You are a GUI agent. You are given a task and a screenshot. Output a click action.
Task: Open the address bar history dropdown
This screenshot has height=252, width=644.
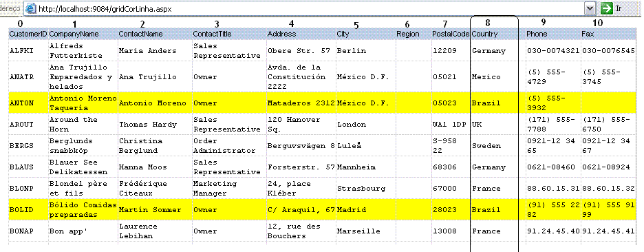[590, 8]
